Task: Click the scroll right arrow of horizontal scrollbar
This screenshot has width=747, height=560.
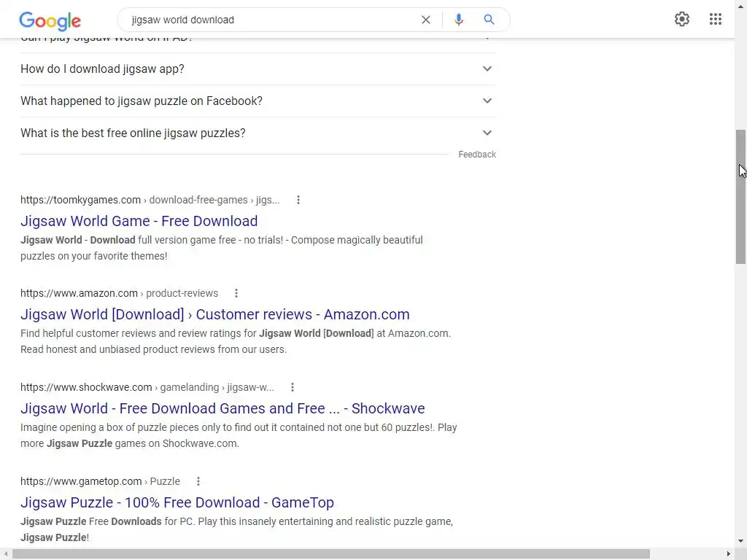Action: coord(729,554)
